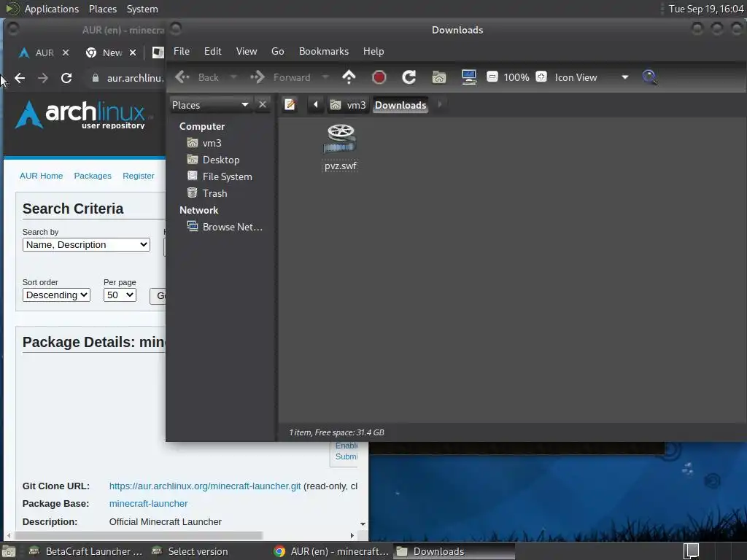The height and width of the screenshot is (560, 747).
Task: Zoom in with the plus icon
Action: pos(541,77)
